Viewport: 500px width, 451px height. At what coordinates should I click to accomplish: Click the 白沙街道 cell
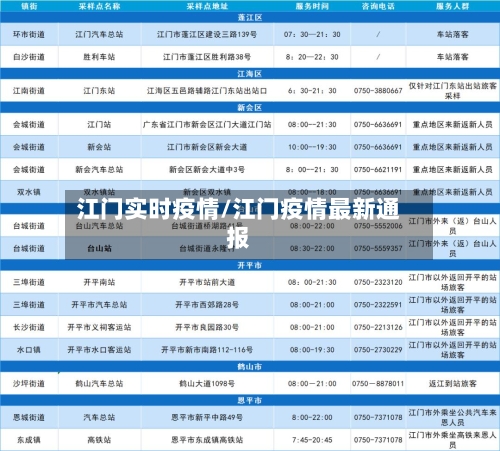29,57
